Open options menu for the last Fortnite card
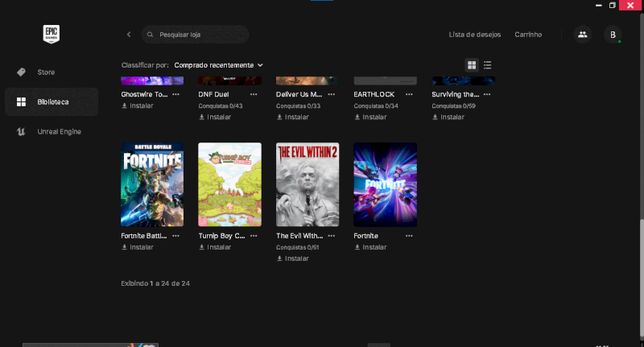The height and width of the screenshot is (347, 644). point(409,236)
